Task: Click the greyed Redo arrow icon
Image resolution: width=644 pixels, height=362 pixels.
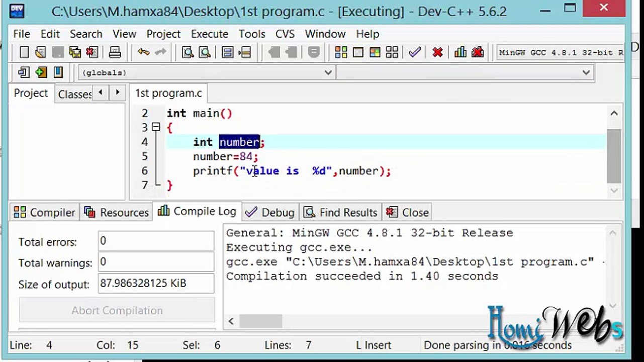Action: click(x=161, y=52)
